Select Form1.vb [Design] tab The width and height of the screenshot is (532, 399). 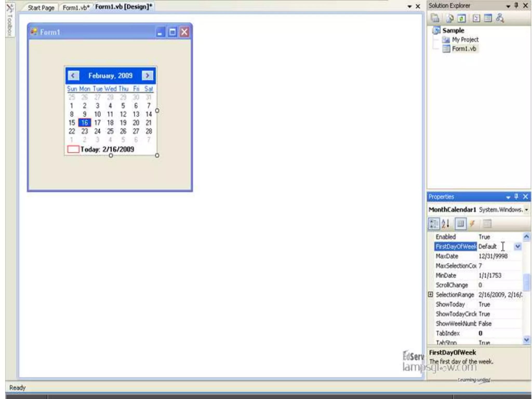(124, 7)
